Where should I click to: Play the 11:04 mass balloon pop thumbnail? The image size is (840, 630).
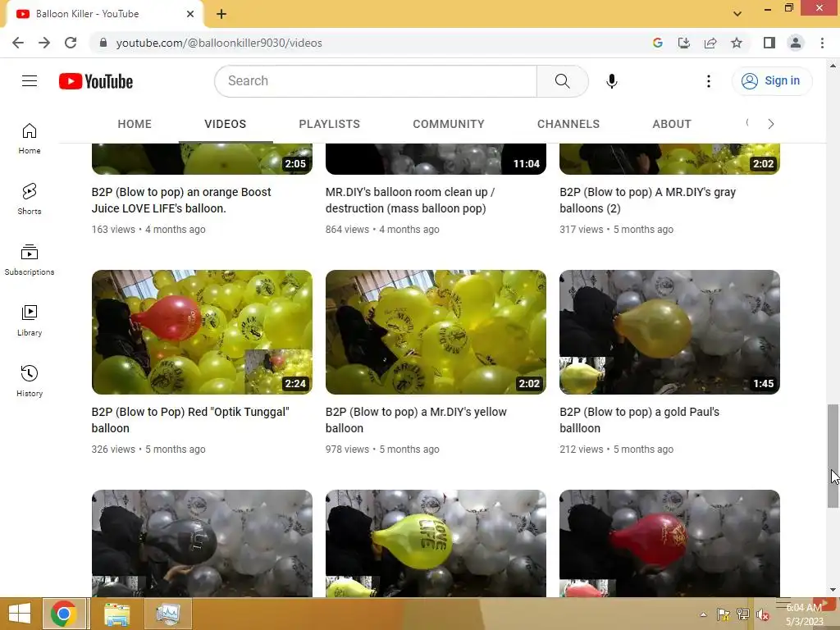click(x=436, y=158)
